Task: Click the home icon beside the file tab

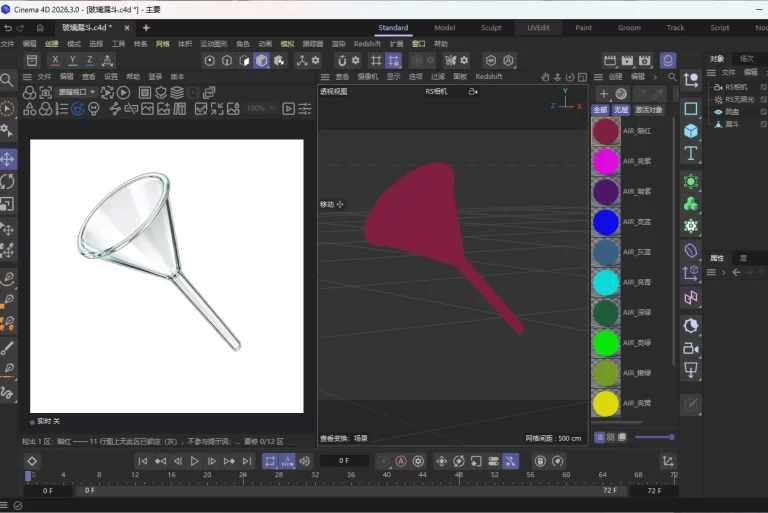Action: click(40, 28)
